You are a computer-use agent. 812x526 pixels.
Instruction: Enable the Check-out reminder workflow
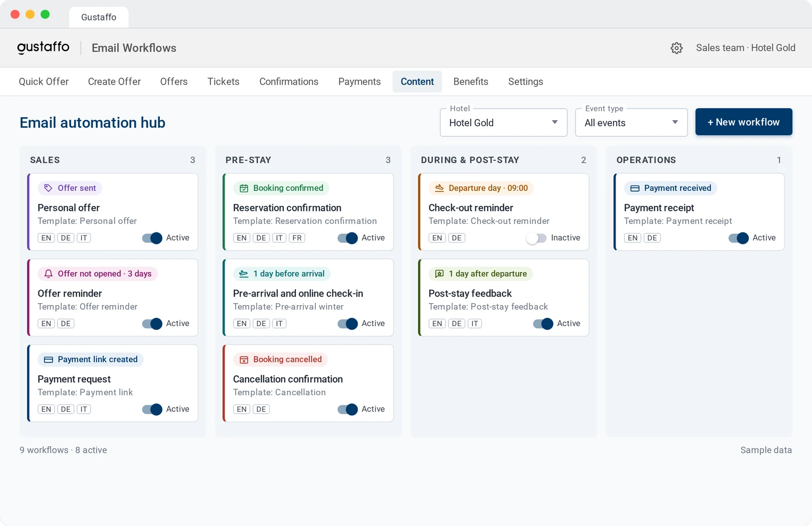click(x=536, y=238)
